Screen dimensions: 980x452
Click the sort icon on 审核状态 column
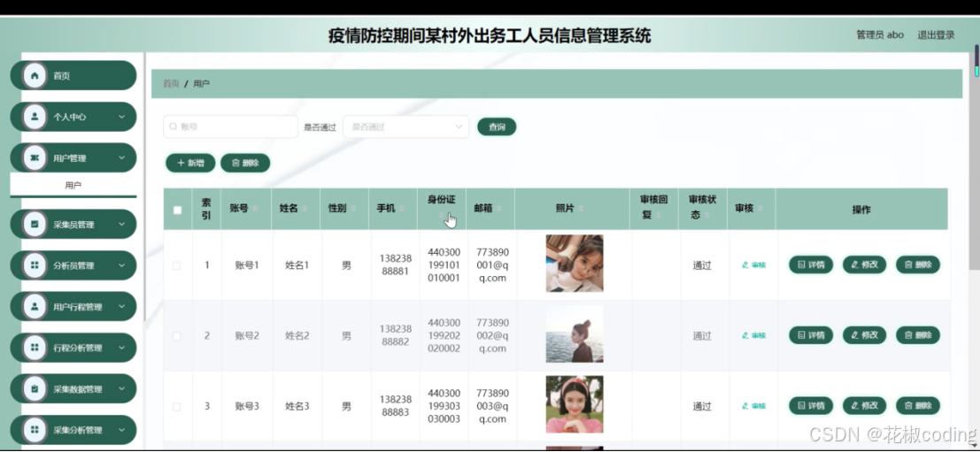coord(706,216)
